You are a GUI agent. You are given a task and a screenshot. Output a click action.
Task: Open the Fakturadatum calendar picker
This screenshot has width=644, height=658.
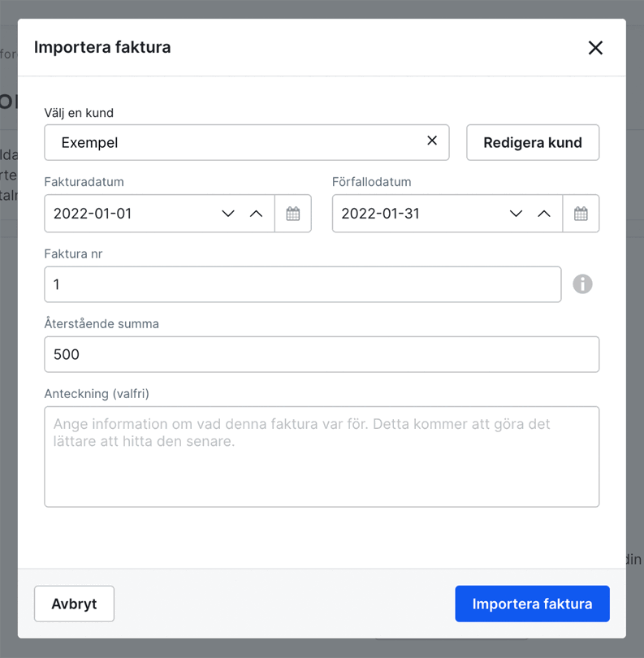tap(293, 214)
